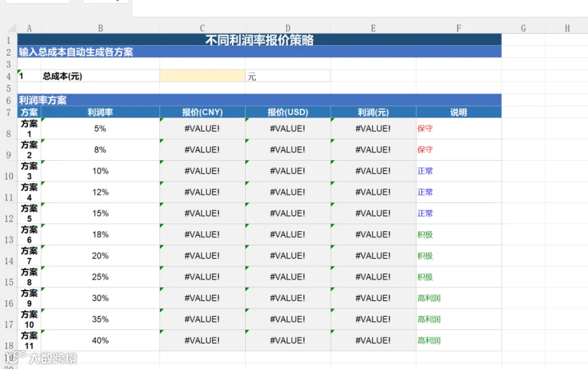588x369 pixels.
Task: Click the 说明 heading cell
Action: pos(459,112)
